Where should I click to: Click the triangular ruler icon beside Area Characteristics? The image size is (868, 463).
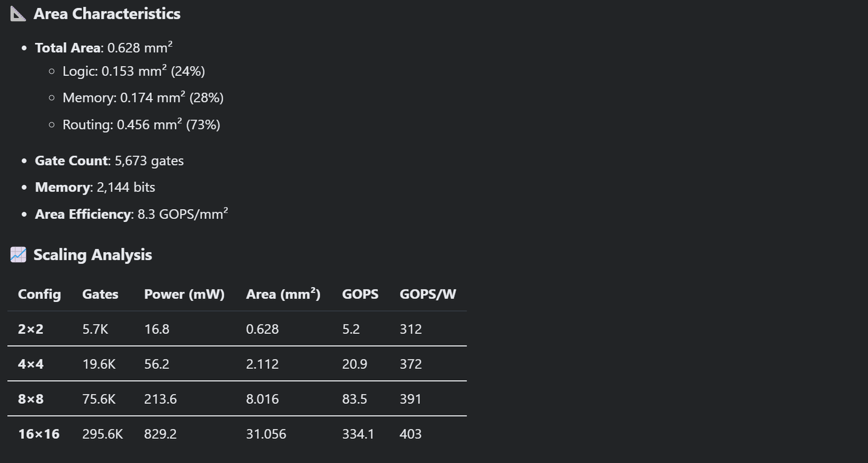pyautogui.click(x=18, y=14)
